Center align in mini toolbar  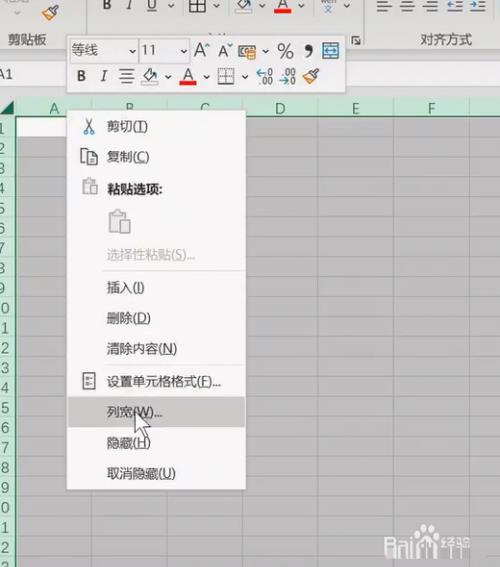[127, 76]
